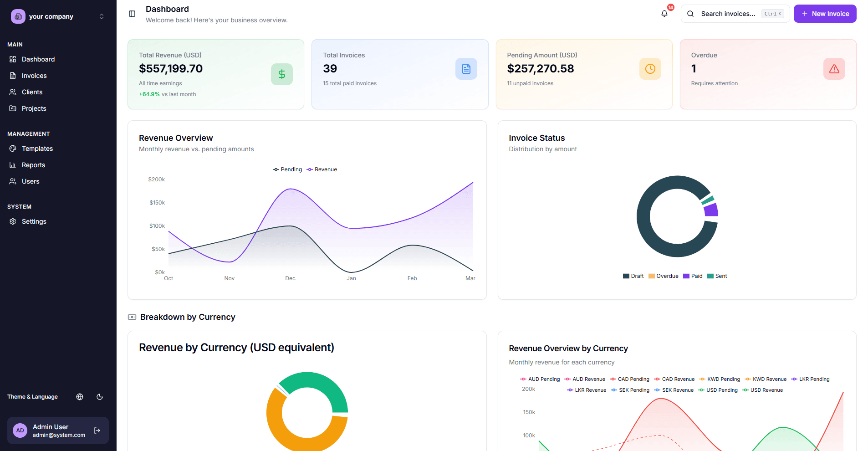Open the Invoices section
Screen dimensions: 868x451
pyautogui.click(x=34, y=76)
